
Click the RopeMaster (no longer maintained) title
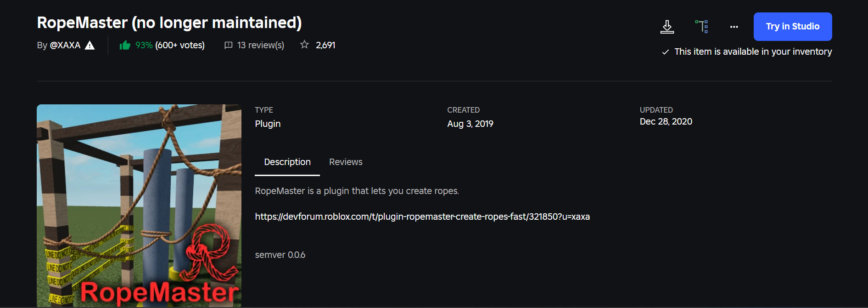coord(169,23)
